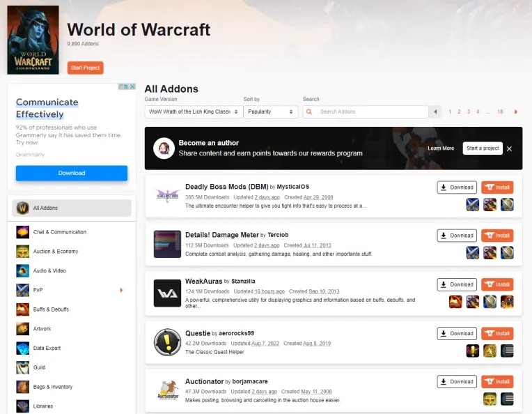Open the Guild category
The image size is (532, 414).
(x=39, y=367)
